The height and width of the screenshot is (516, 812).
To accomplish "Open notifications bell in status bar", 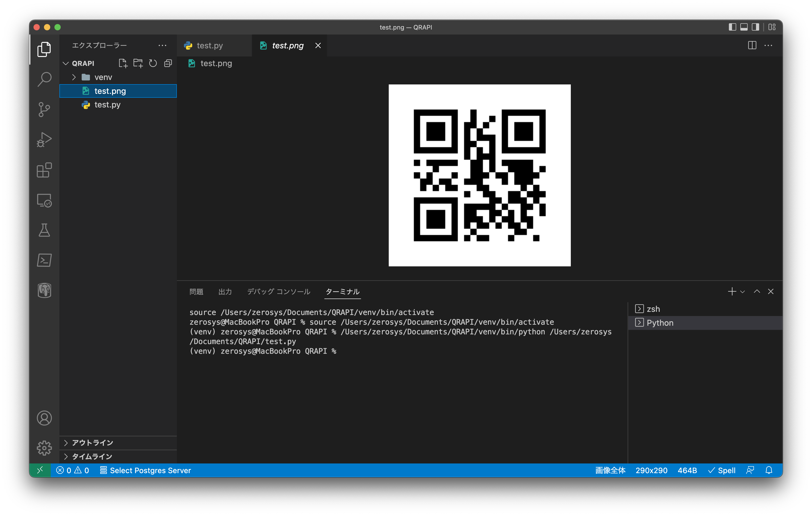I will pos(769,470).
